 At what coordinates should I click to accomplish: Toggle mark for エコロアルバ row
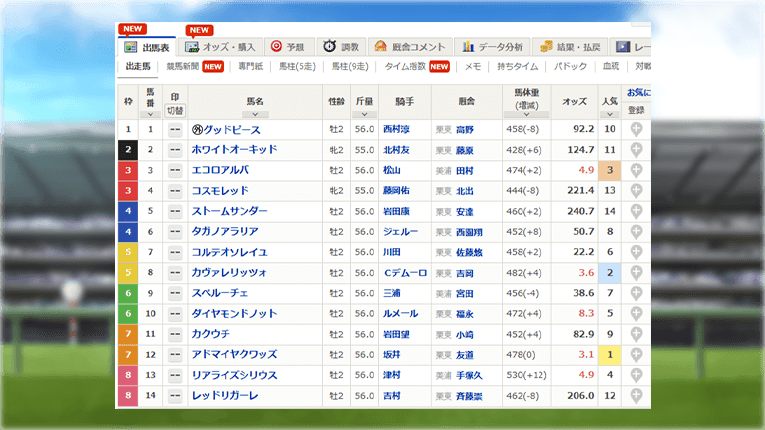tap(175, 171)
